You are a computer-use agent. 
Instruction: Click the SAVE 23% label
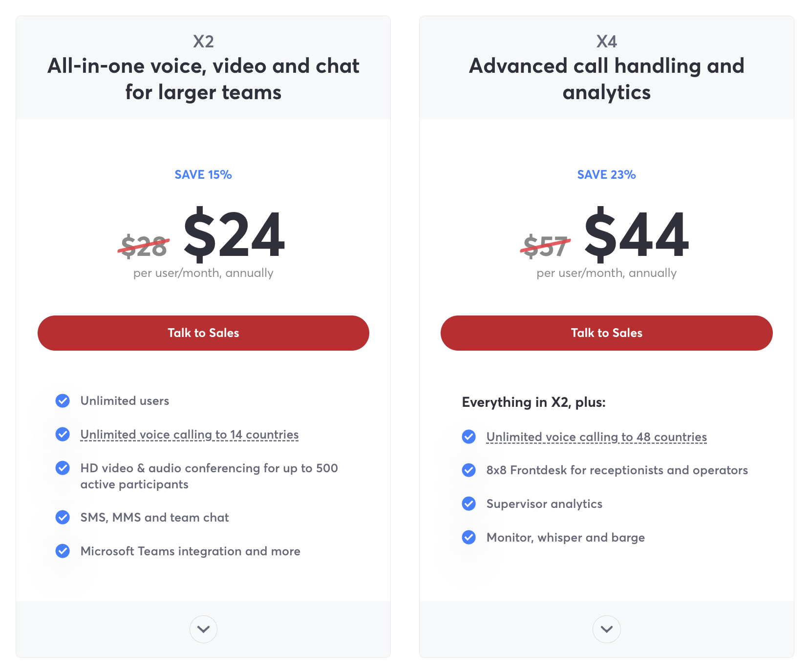pos(607,174)
